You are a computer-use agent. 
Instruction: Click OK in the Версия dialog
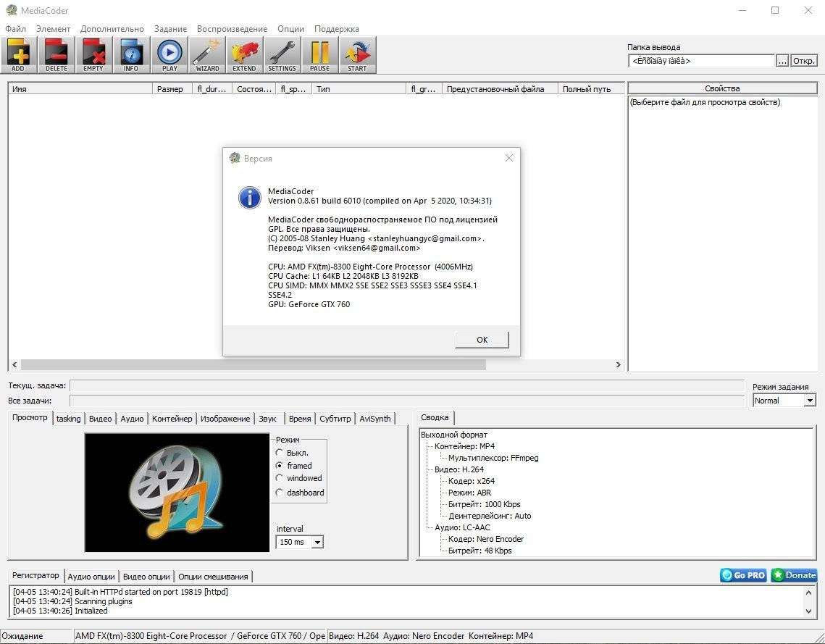(x=482, y=340)
